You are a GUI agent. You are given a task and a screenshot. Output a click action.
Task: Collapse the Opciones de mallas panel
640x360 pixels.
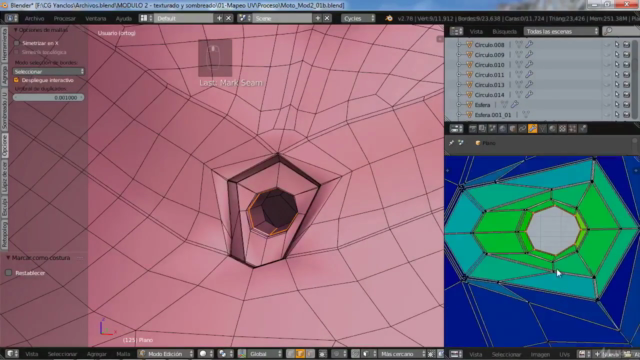(x=16, y=30)
